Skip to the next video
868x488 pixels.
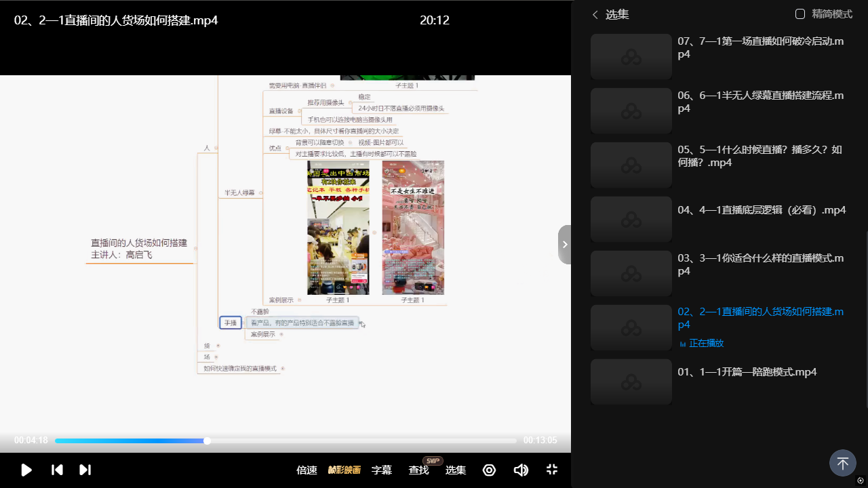coord(85,470)
